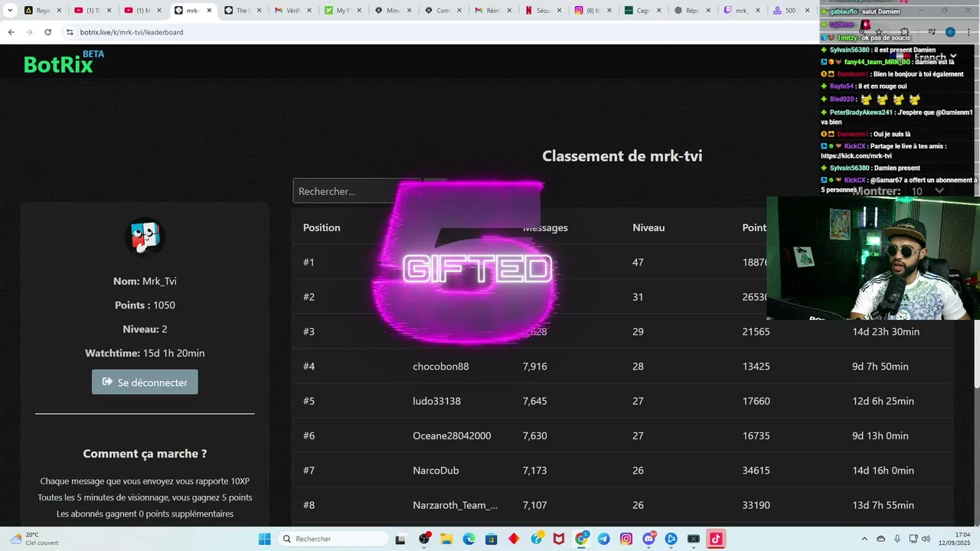Click the Mrk_Tvi profile avatar
Viewport: 980px width, 551px height.
click(x=145, y=237)
